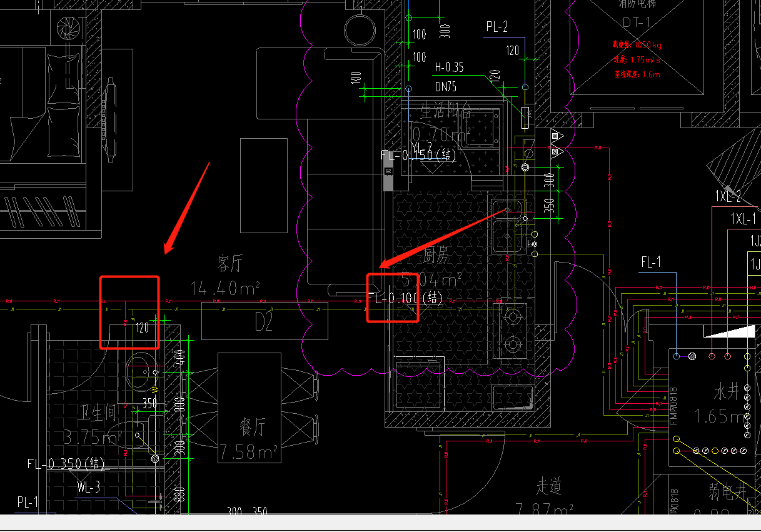Select the dining table rectangle

tap(250, 408)
